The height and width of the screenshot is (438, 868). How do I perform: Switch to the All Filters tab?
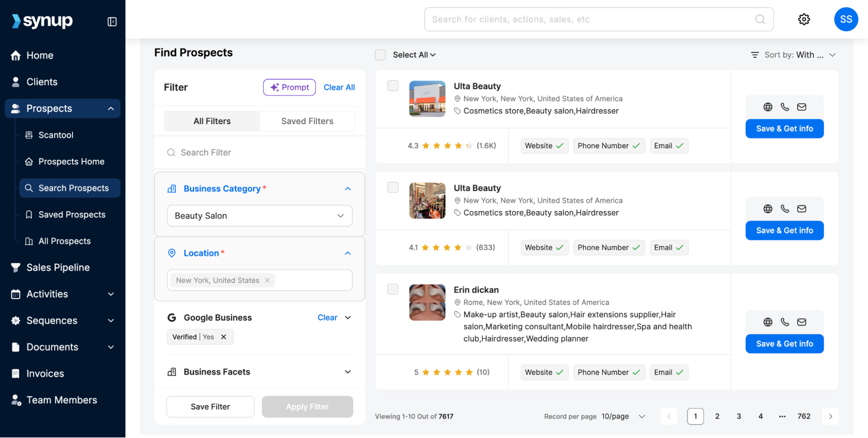pyautogui.click(x=212, y=121)
